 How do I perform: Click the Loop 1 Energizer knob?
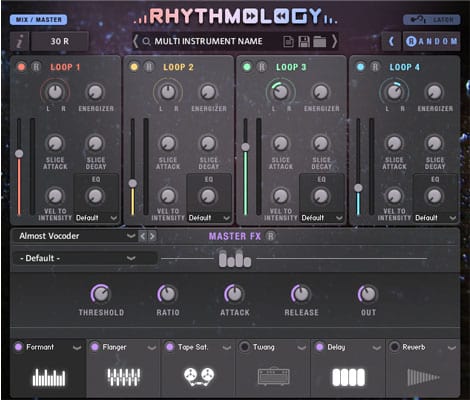(x=95, y=92)
